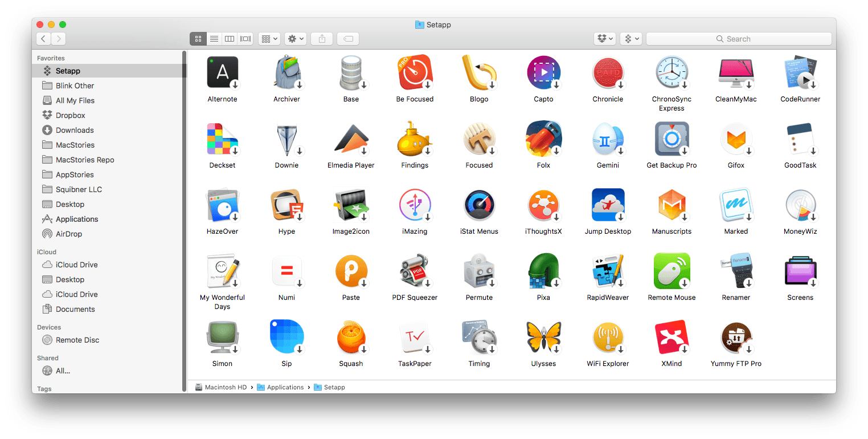Open the Capto screen capture app

[543, 72]
